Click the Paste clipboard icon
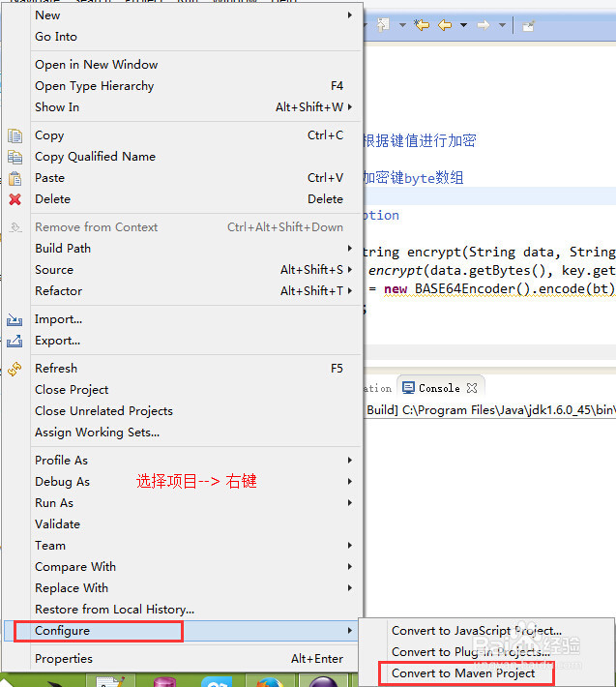616x687 pixels. [x=15, y=178]
